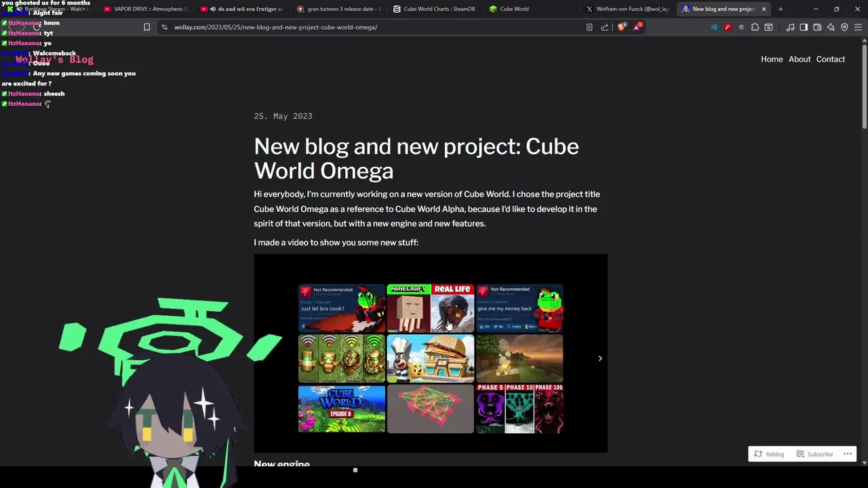Click the Subscribe button
868x488 pixels.
click(814, 454)
